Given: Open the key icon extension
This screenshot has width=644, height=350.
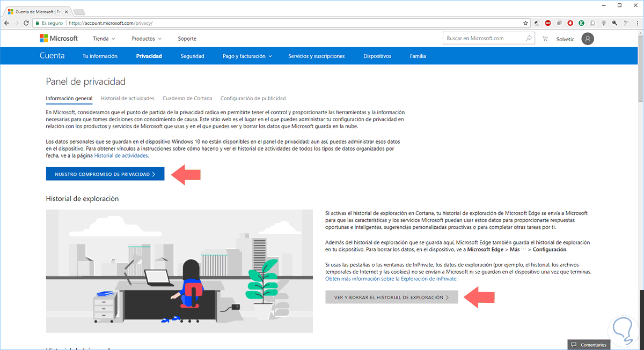Looking at the screenshot, I should point(614,23).
